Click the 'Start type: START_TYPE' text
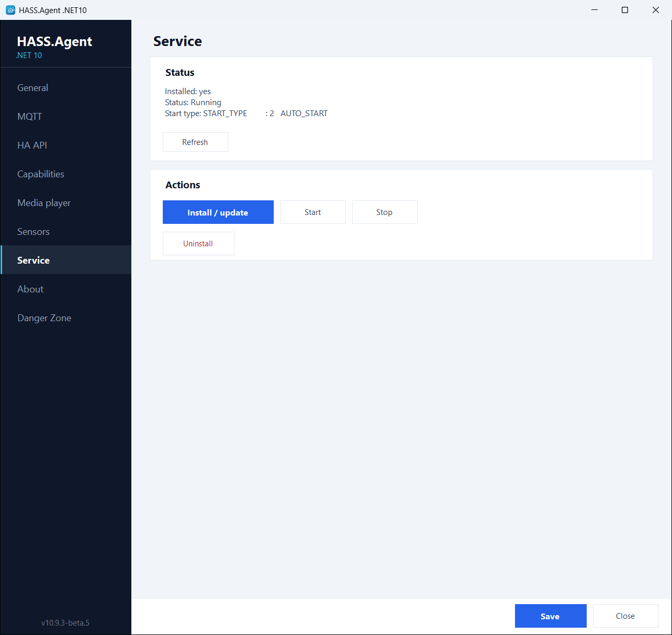672x635 pixels. click(206, 114)
